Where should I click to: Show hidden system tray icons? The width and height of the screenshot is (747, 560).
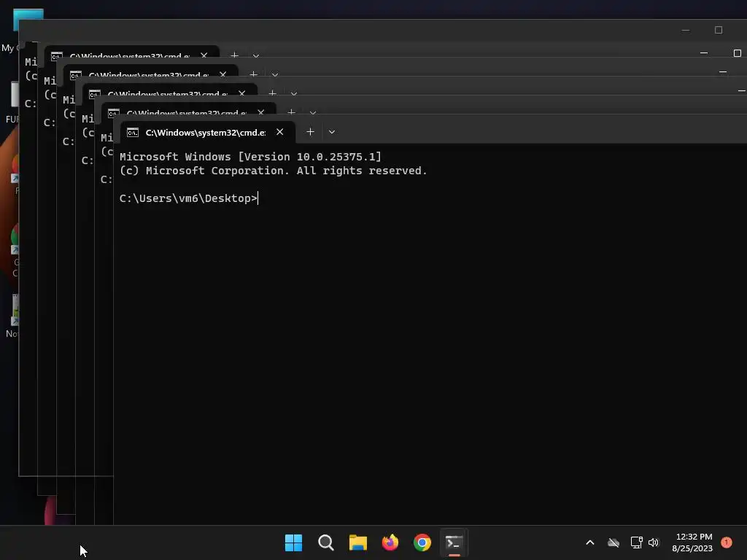589,542
